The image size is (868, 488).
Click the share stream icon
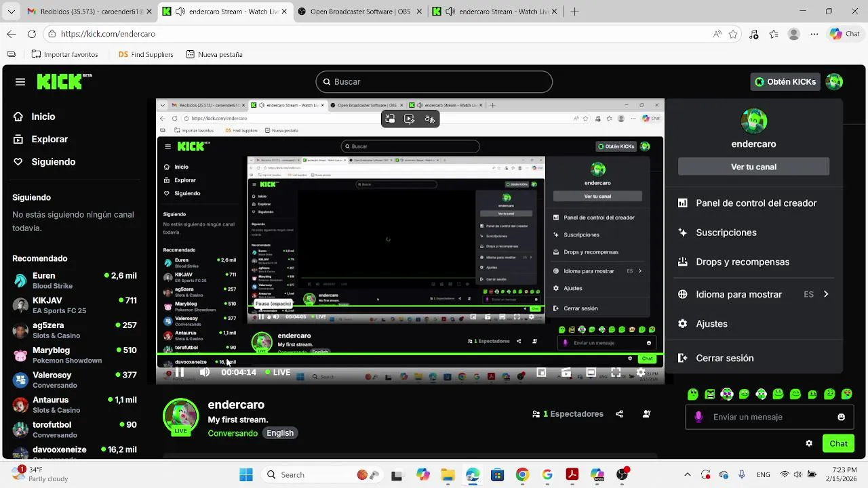(x=619, y=414)
